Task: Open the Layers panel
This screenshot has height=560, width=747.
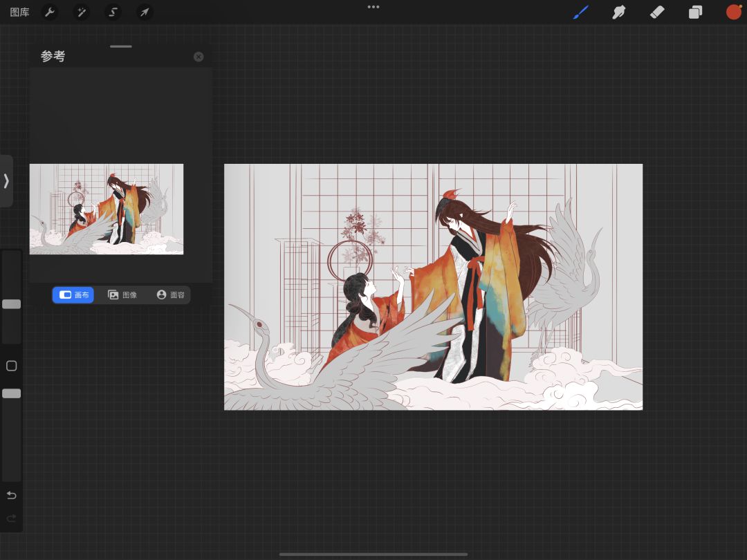Action: 695,12
